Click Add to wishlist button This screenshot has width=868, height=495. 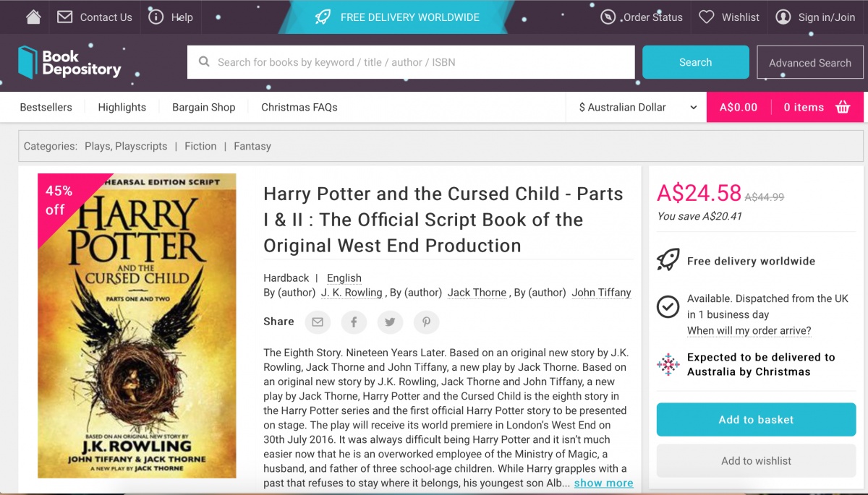click(x=756, y=461)
